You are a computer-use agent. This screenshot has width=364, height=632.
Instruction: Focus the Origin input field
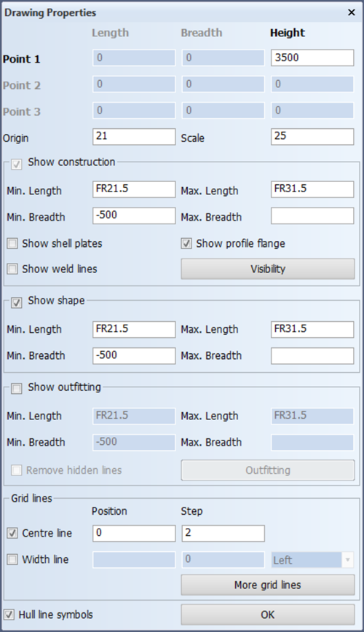point(134,137)
